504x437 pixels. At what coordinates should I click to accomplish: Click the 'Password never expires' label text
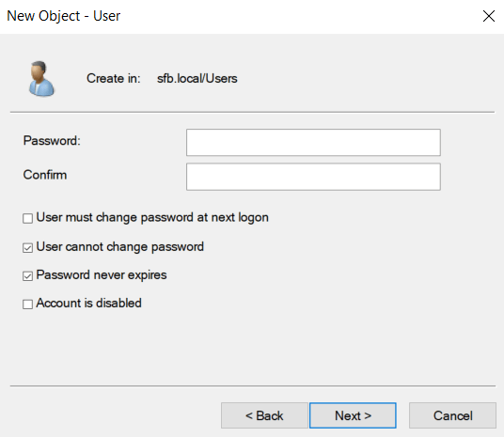[x=102, y=275]
